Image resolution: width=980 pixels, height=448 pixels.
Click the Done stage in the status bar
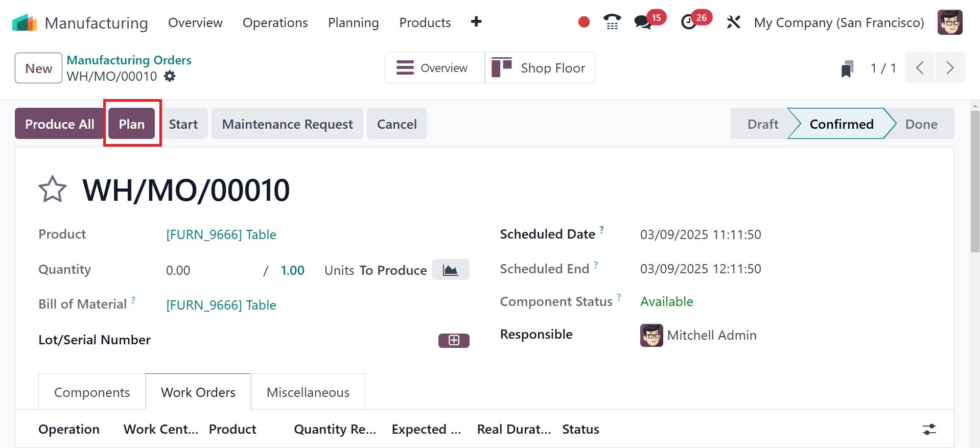pos(921,124)
